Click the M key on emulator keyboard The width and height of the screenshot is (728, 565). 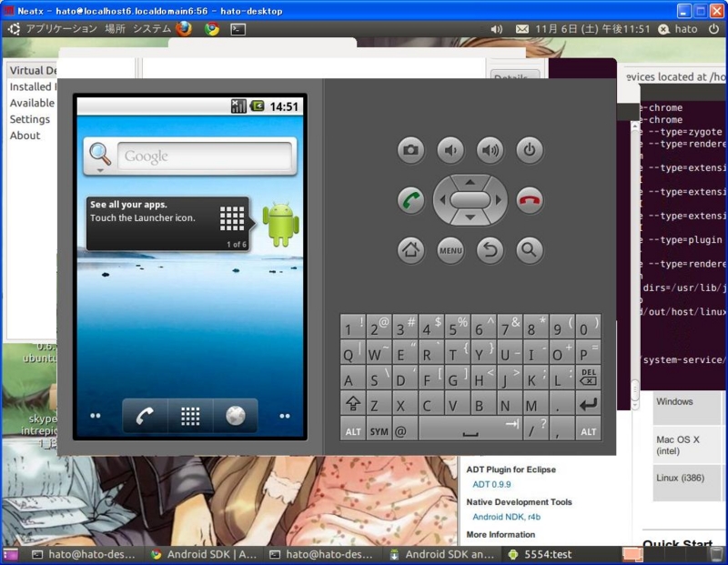536,404
